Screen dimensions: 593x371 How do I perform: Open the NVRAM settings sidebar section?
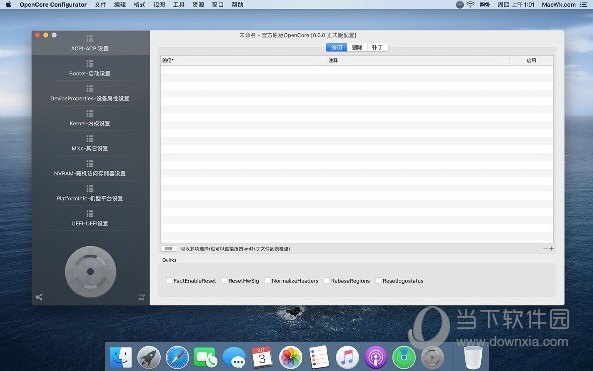click(x=90, y=168)
